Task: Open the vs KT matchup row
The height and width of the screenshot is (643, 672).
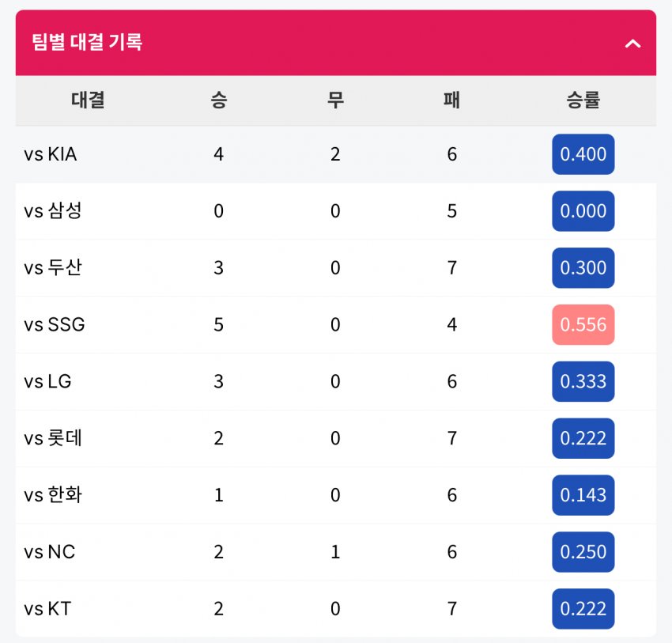Action: click(336, 609)
